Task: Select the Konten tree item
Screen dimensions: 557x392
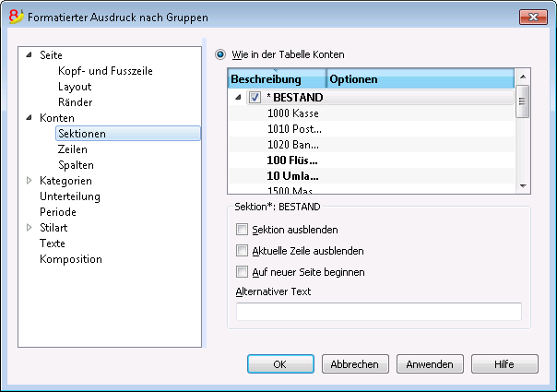Action: tap(57, 118)
